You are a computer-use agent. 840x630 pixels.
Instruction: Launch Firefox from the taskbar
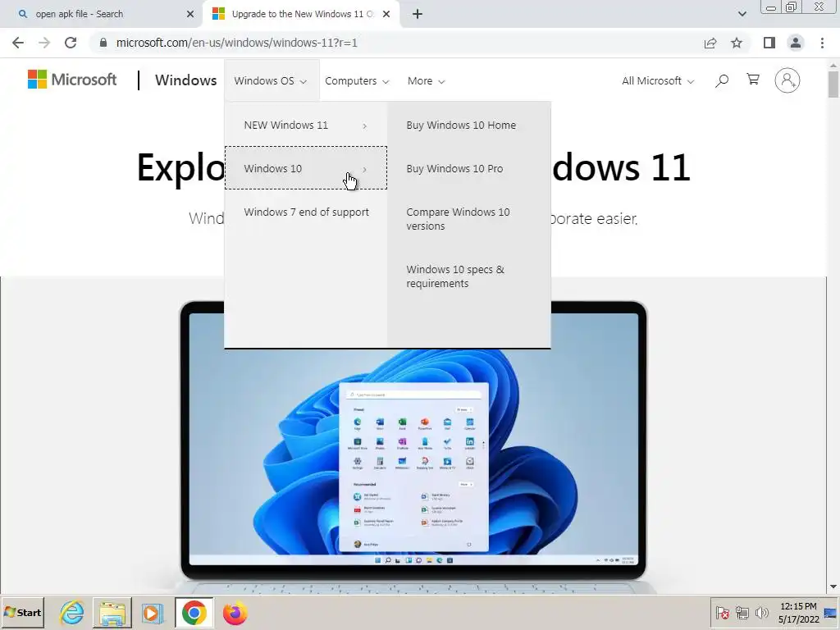(x=235, y=613)
